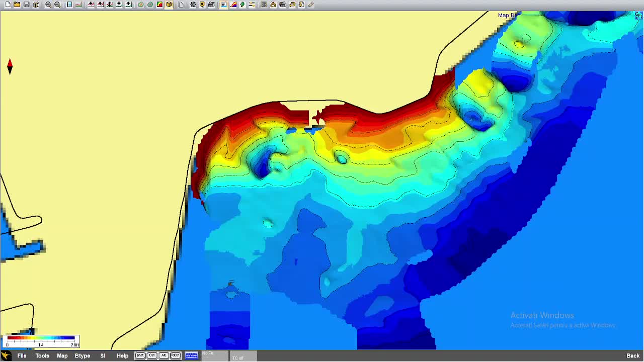This screenshot has height=362, width=644.
Task: Toggle the Alt modifier key
Action: coord(163,355)
